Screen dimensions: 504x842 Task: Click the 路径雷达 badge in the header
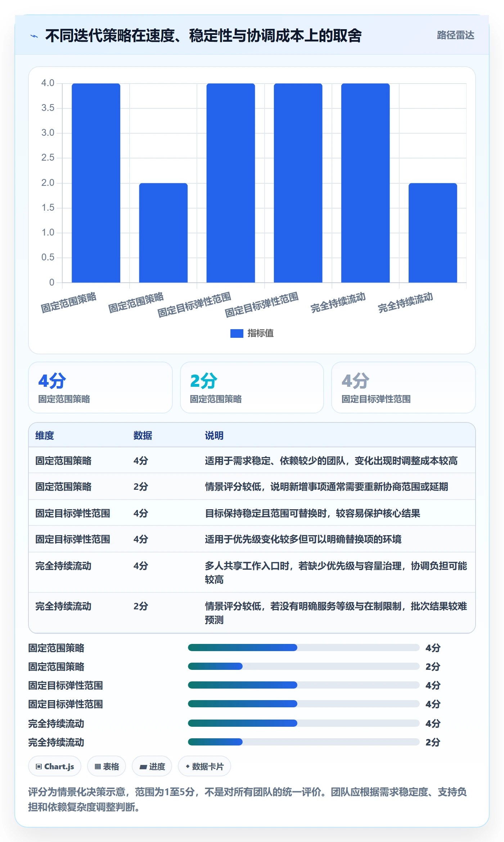coord(455,35)
